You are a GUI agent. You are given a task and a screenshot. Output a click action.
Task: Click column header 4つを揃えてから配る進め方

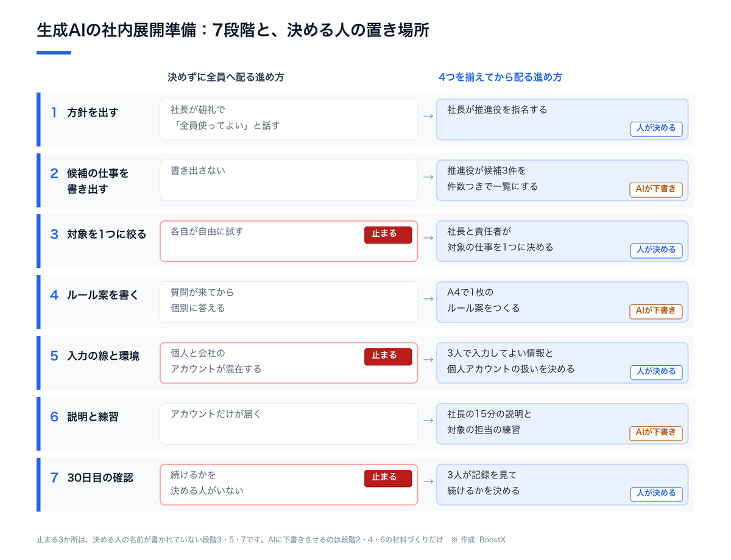pos(500,77)
